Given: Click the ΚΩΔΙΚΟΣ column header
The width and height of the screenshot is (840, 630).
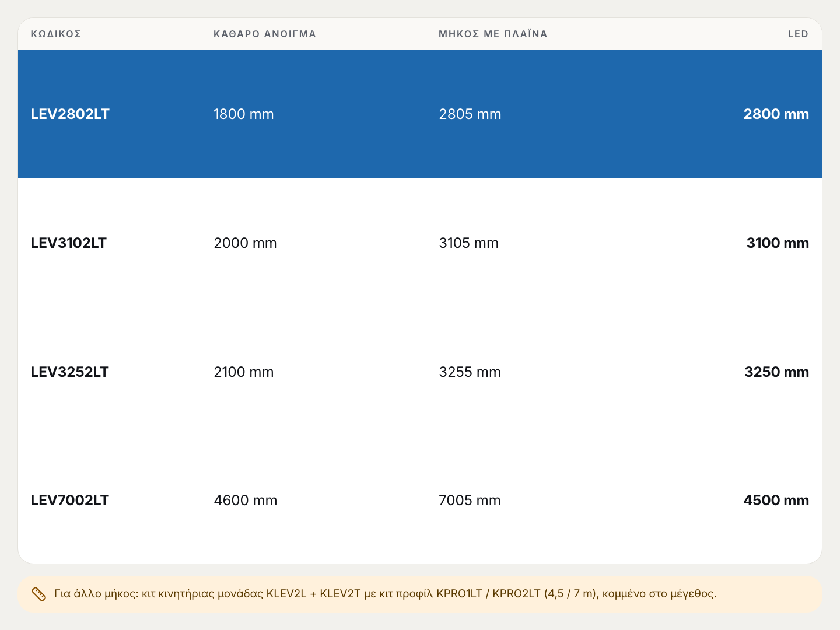Looking at the screenshot, I should 56,34.
